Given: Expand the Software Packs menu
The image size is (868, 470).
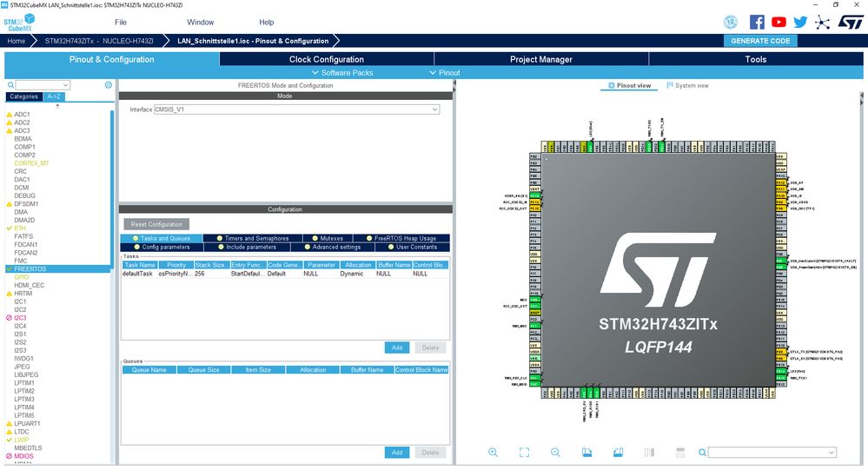Looking at the screenshot, I should pos(342,72).
